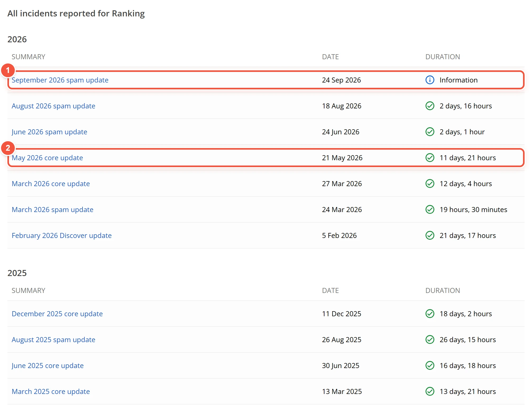Click the green checkmark beside 26 days, 15 hours
The image size is (532, 413).
(430, 339)
